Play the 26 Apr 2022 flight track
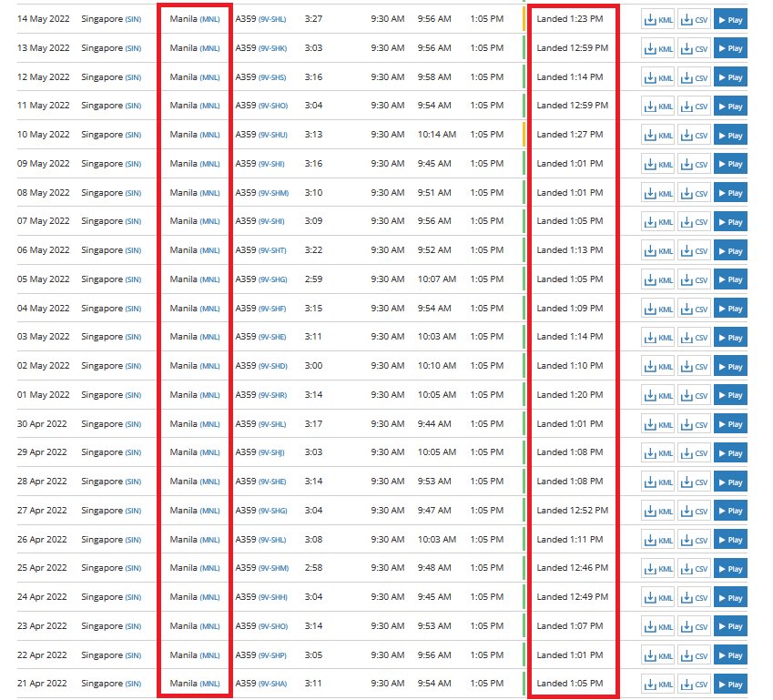773x700 pixels. [x=730, y=540]
